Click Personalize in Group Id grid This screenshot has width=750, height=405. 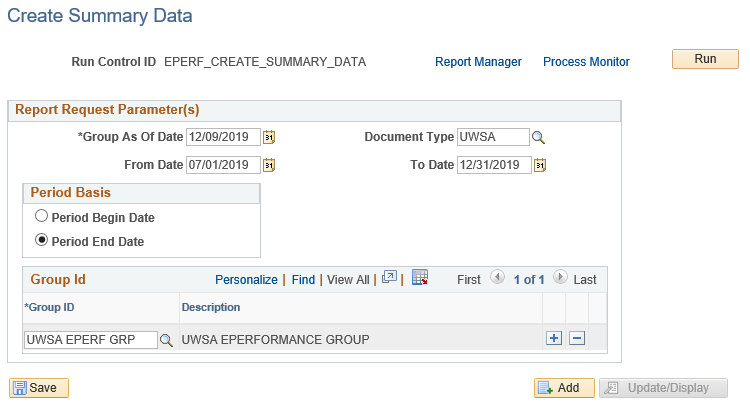(246, 280)
